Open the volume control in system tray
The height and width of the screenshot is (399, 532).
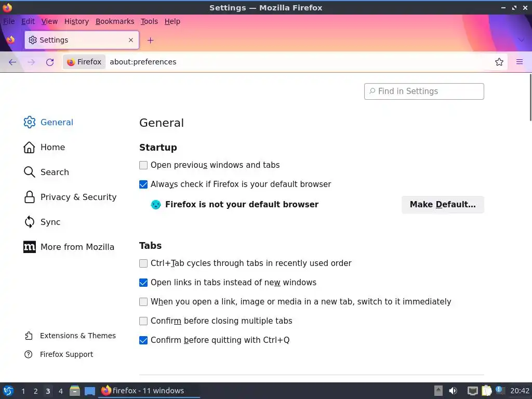click(453, 391)
